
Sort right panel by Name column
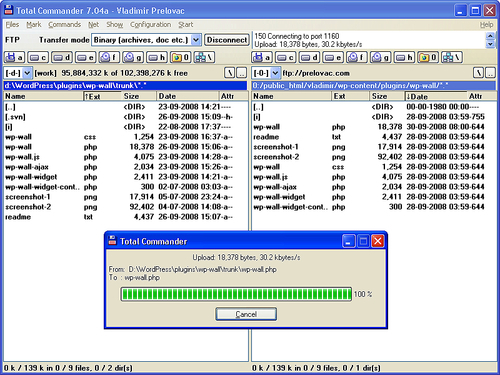pyautogui.click(x=291, y=96)
